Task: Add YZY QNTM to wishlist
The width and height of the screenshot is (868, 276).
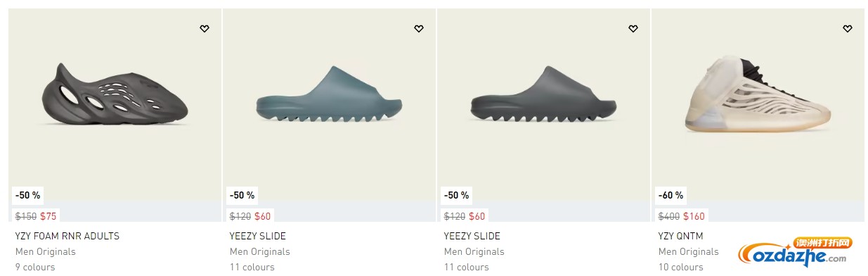Action: (848, 29)
